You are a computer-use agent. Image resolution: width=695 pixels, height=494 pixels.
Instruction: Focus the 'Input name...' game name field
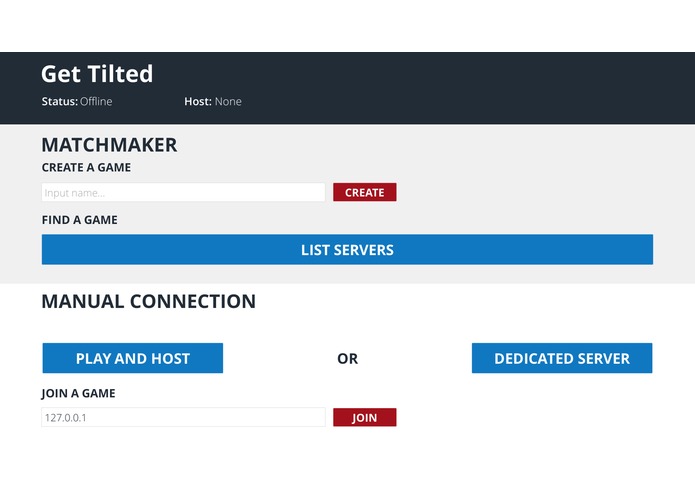[x=183, y=192]
